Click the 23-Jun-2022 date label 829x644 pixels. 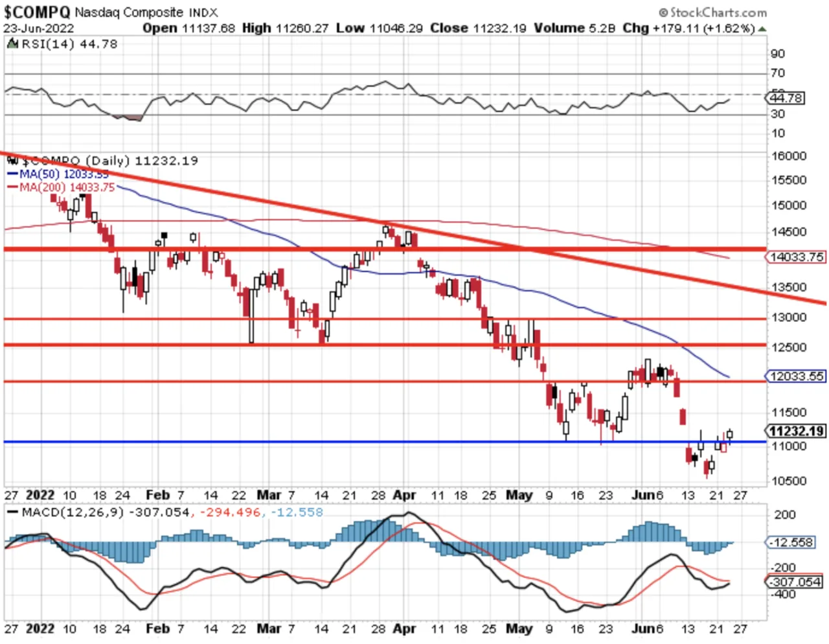(39, 29)
